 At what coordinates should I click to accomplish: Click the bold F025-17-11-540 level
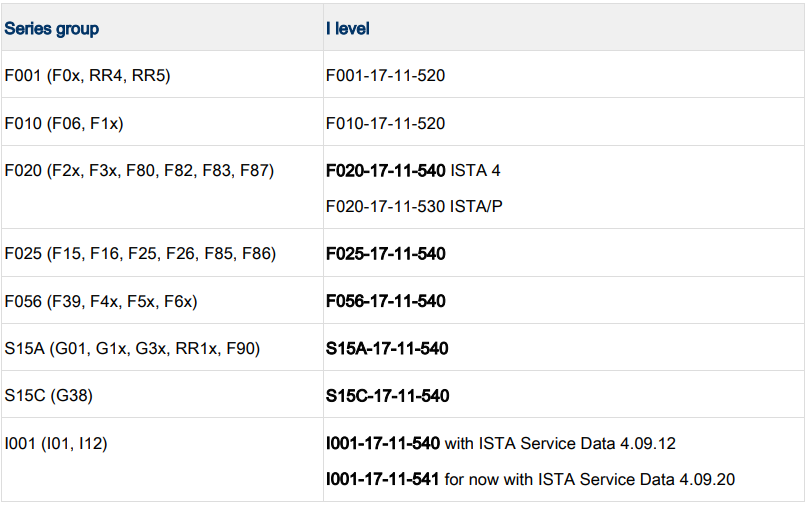coord(386,254)
